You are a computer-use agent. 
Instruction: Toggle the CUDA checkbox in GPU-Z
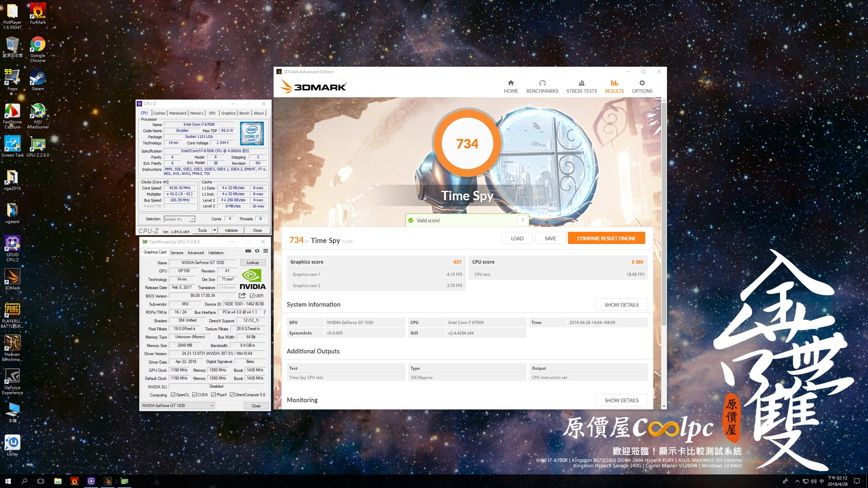(194, 394)
